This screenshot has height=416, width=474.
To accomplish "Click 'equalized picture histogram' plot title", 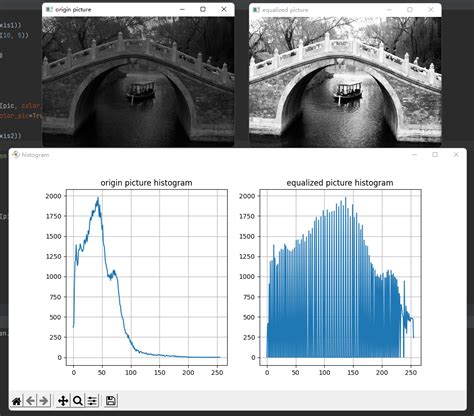I will click(340, 183).
